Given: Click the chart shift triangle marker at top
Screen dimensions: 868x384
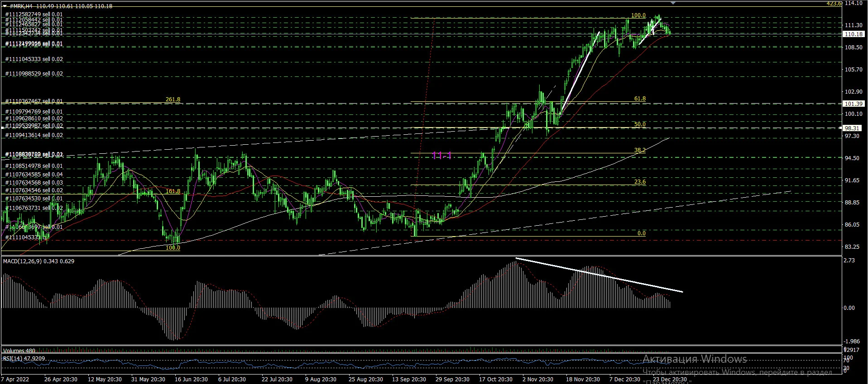Looking at the screenshot, I should coord(673,3).
